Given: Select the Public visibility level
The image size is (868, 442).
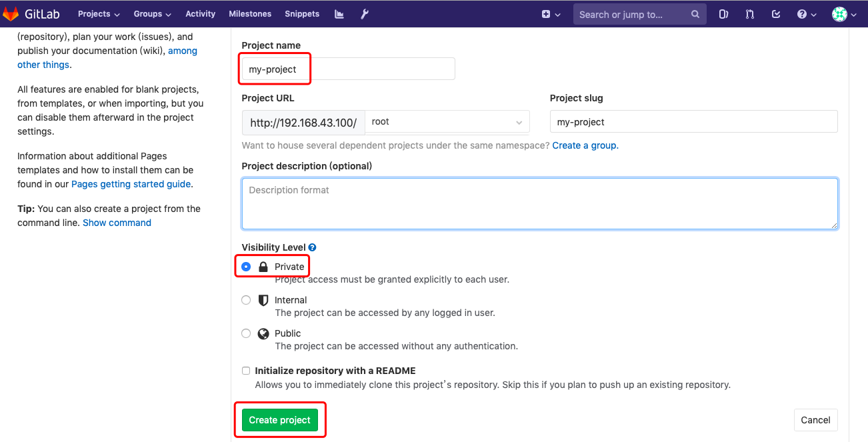Looking at the screenshot, I should 246,333.
